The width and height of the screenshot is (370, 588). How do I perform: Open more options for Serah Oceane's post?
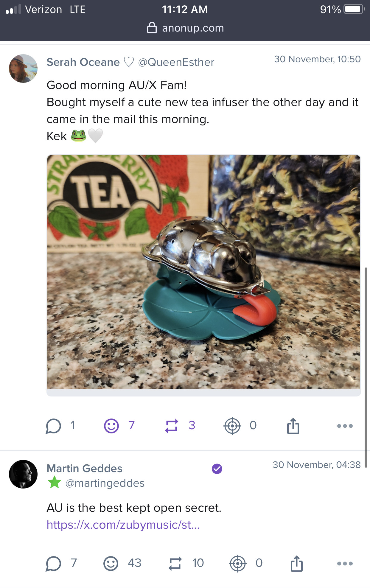[x=345, y=426]
